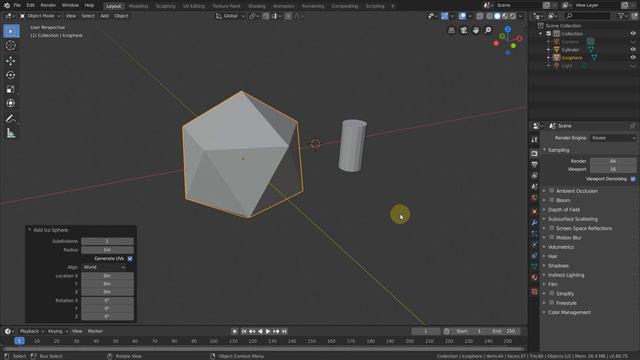Open the timeline Marker menu
The width and height of the screenshot is (640, 360).
pyautogui.click(x=95, y=331)
